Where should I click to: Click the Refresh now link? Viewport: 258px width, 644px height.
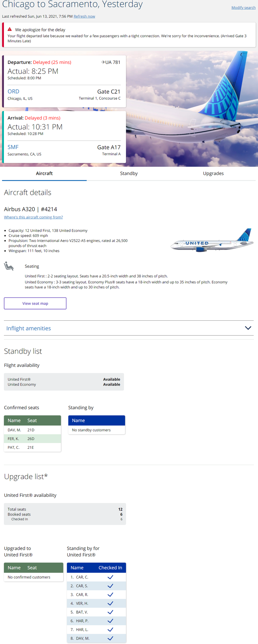point(84,16)
